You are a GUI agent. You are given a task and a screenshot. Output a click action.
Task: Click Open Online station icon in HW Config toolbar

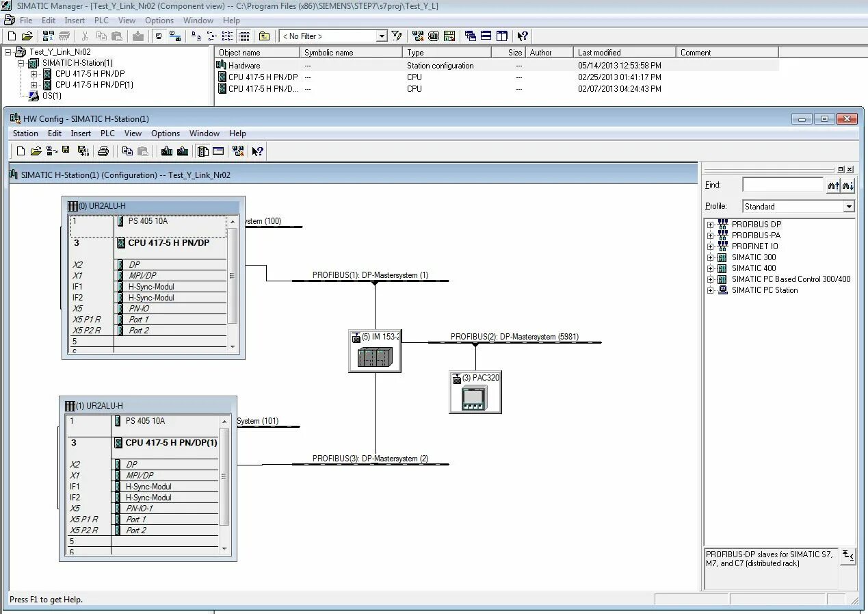pyautogui.click(x=51, y=151)
